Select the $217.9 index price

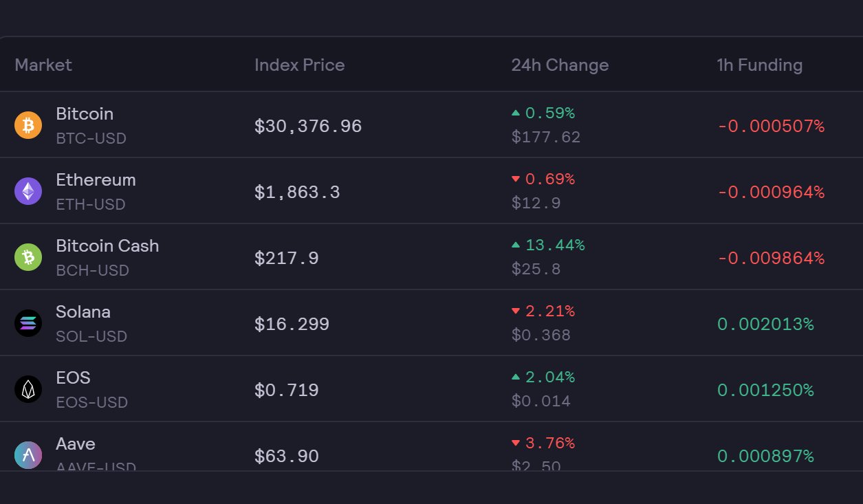[287, 258]
